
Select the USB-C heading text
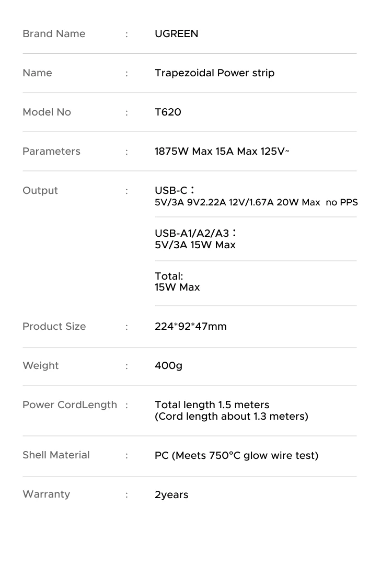(x=175, y=190)
